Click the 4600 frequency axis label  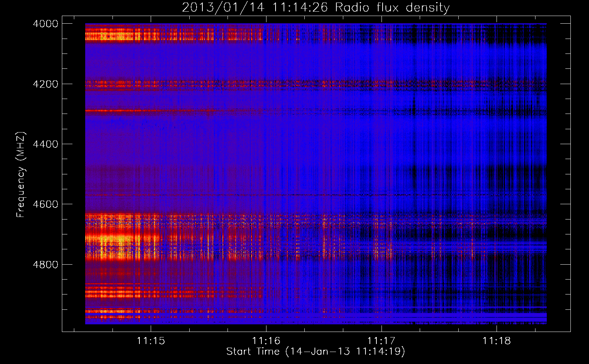(x=46, y=204)
